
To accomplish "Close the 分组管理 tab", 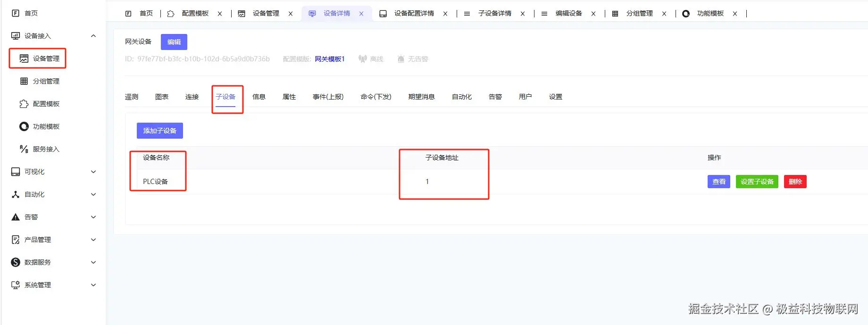I will (x=664, y=14).
